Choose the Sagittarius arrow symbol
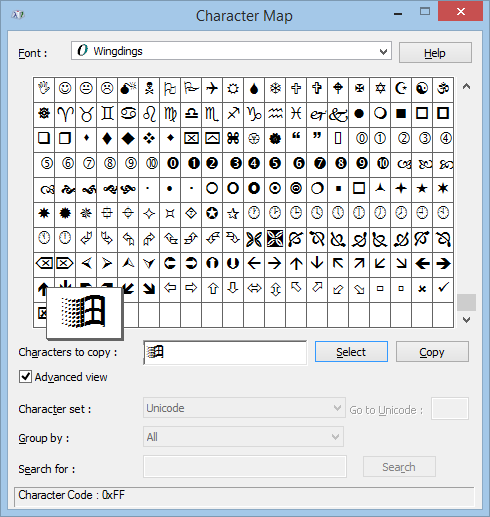This screenshot has width=490, height=517. pyautogui.click(x=233, y=114)
